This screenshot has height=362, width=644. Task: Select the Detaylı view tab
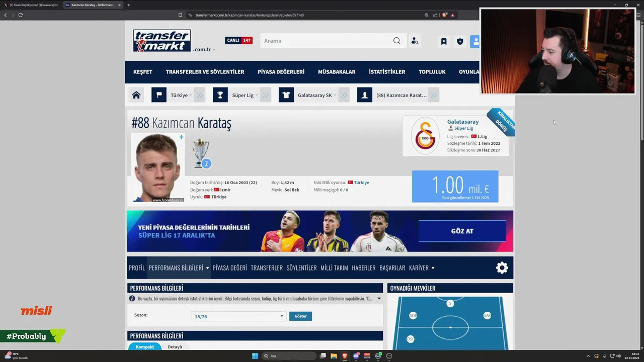(x=175, y=347)
